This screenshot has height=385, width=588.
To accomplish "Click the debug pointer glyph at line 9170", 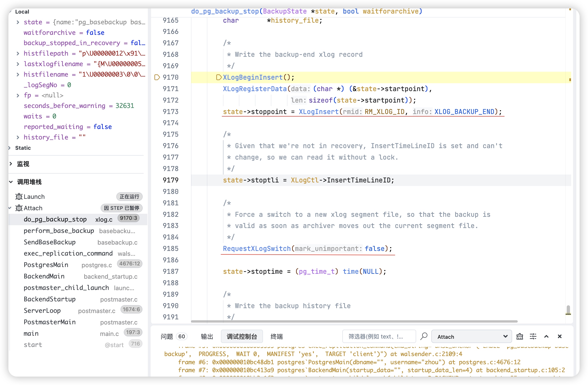I will coord(157,77).
